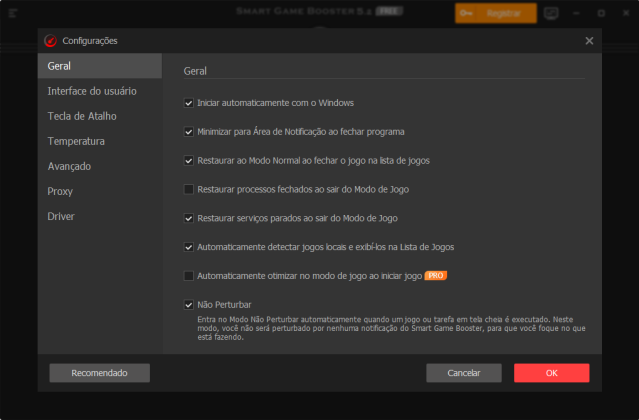Toggle Restaurar serviços parados checkbox

188,218
